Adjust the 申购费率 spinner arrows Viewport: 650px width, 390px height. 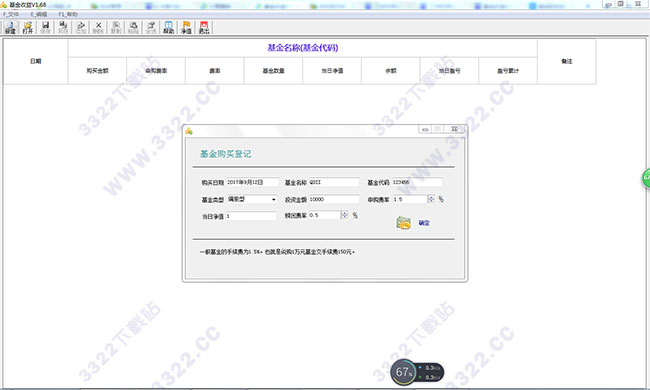coord(431,199)
